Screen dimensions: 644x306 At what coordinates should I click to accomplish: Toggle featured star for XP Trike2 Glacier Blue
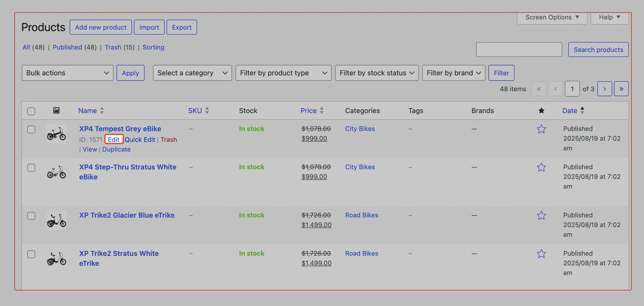(541, 215)
